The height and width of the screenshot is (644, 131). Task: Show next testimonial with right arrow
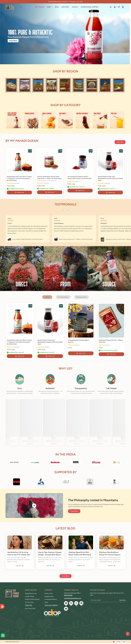[x=68, y=210]
